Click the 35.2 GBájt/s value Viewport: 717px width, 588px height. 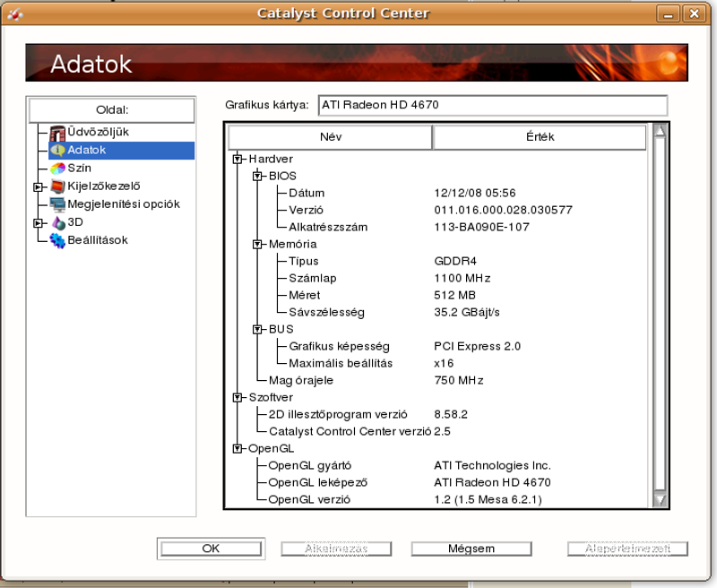point(466,312)
